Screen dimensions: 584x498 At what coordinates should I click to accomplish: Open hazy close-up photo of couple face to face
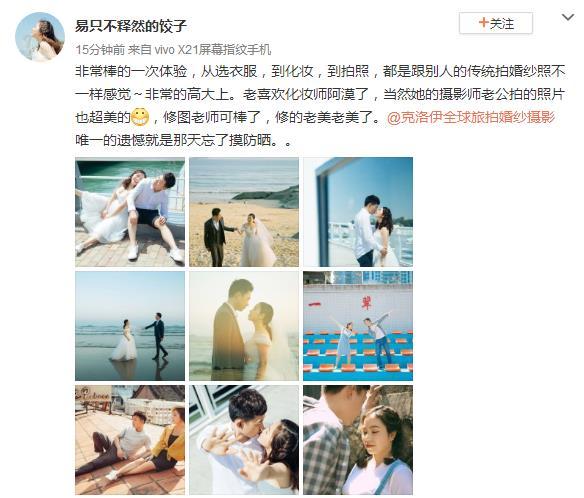pyautogui.click(x=244, y=326)
